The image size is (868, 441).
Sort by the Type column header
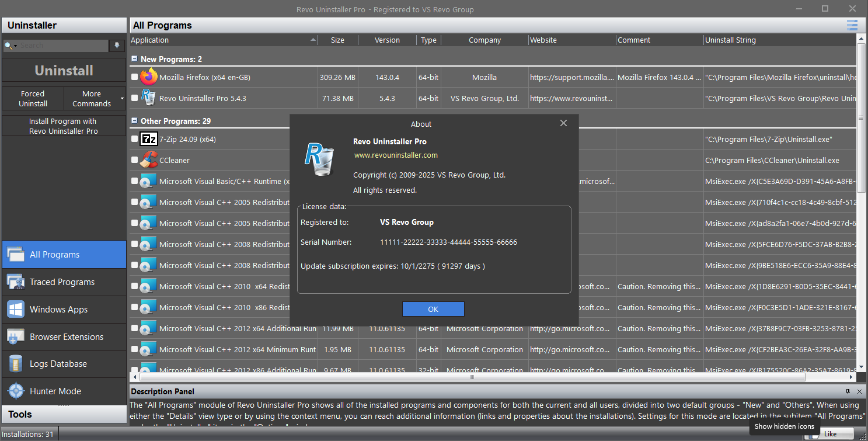429,40
